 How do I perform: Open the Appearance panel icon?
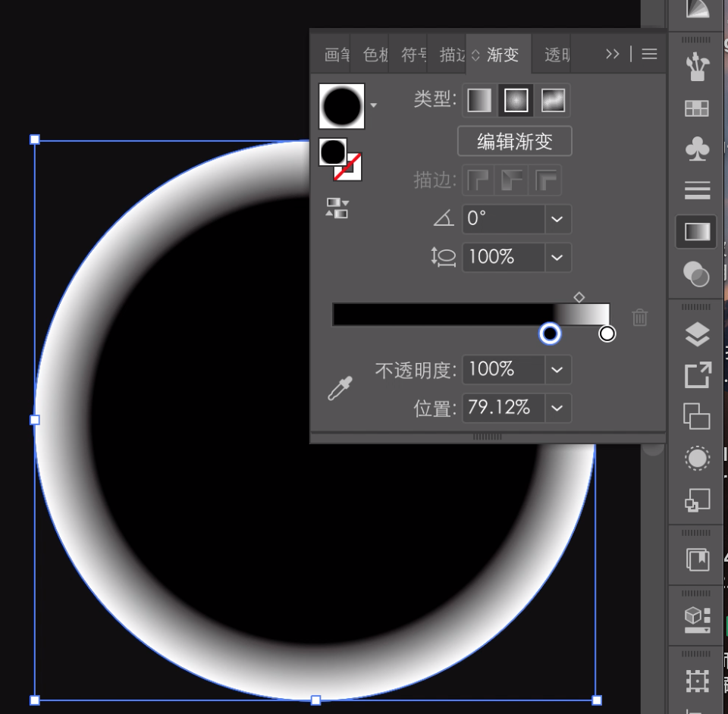pyautogui.click(x=697, y=459)
